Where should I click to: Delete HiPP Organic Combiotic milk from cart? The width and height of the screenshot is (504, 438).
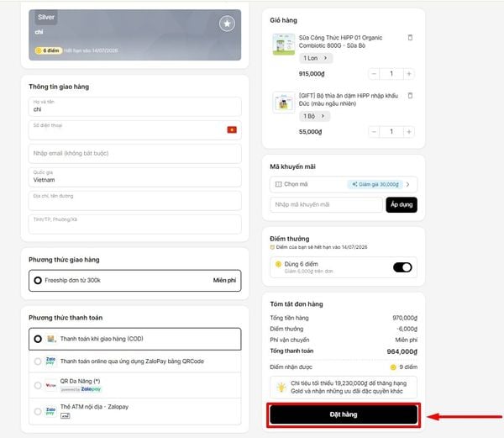pyautogui.click(x=410, y=38)
